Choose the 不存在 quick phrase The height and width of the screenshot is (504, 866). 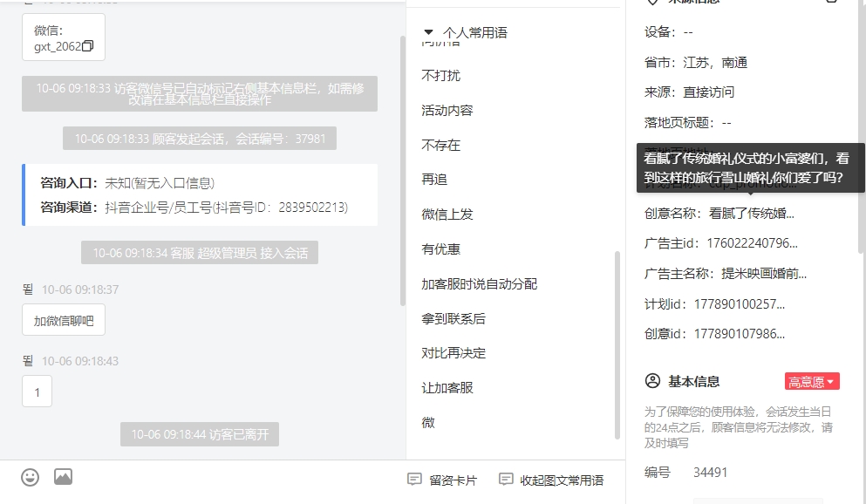[440, 145]
